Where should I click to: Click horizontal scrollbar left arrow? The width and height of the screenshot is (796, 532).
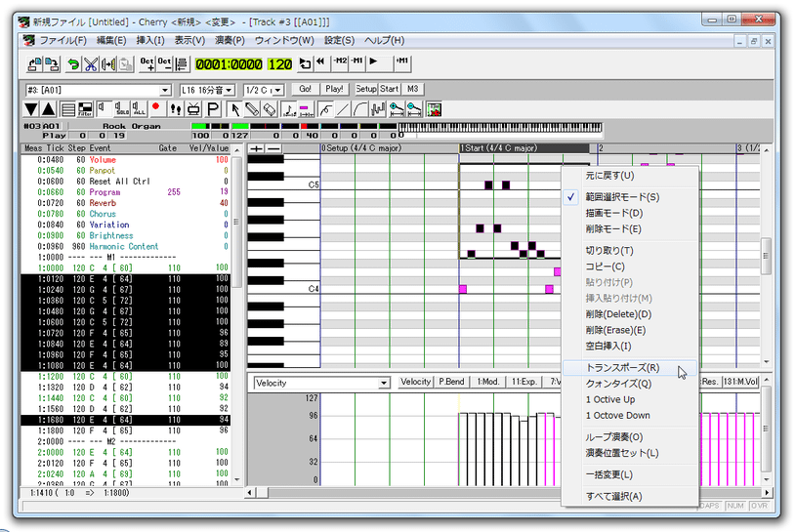click(x=250, y=492)
